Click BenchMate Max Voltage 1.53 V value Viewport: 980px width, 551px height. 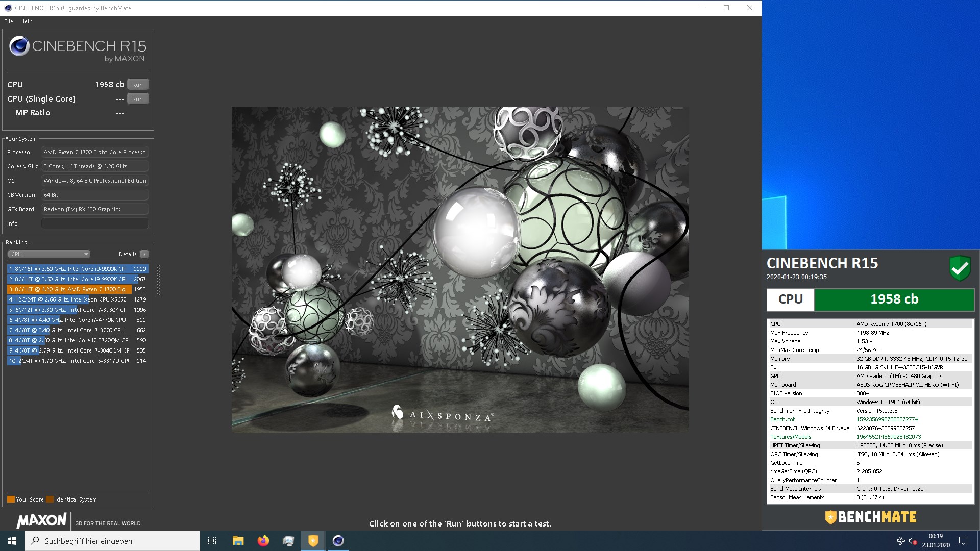point(864,341)
